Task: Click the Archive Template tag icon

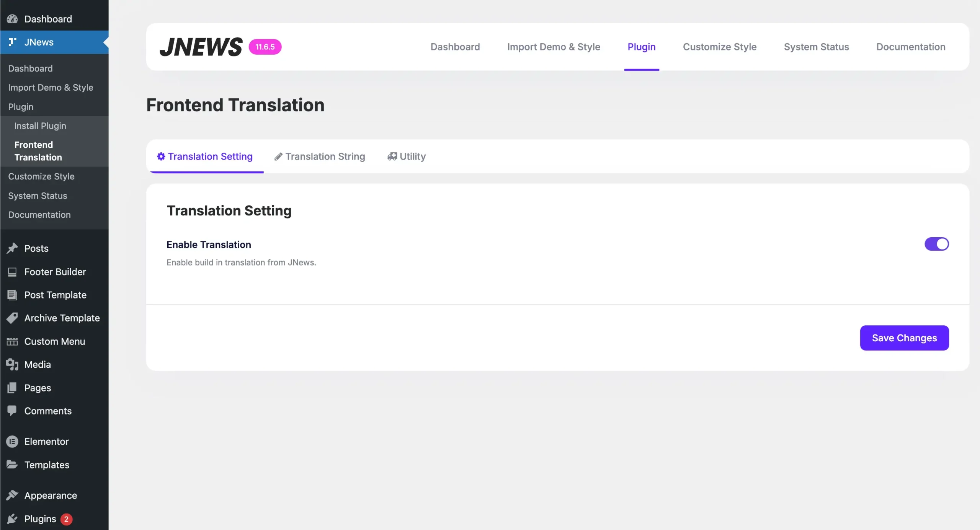Action: [12, 318]
